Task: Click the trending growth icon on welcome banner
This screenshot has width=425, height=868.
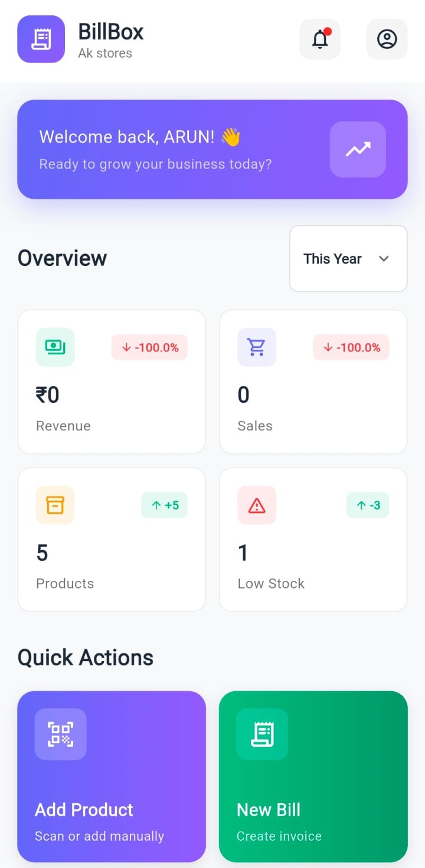Action: [x=358, y=149]
